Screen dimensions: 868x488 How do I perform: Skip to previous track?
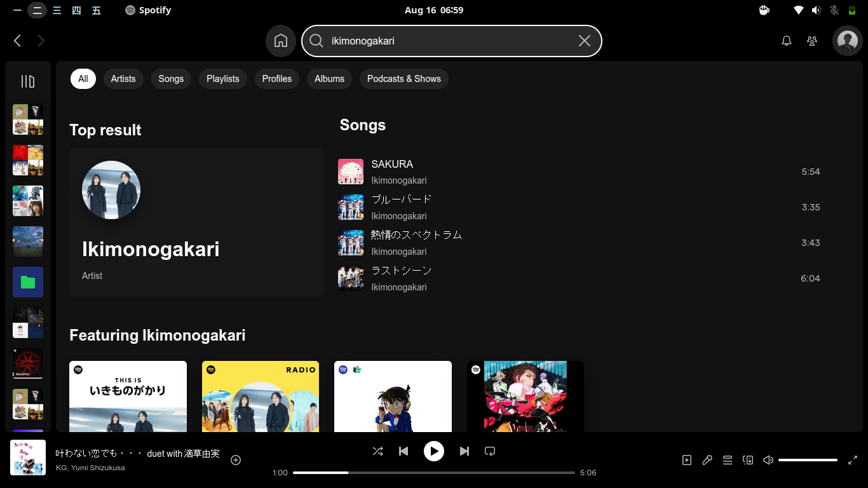(403, 451)
